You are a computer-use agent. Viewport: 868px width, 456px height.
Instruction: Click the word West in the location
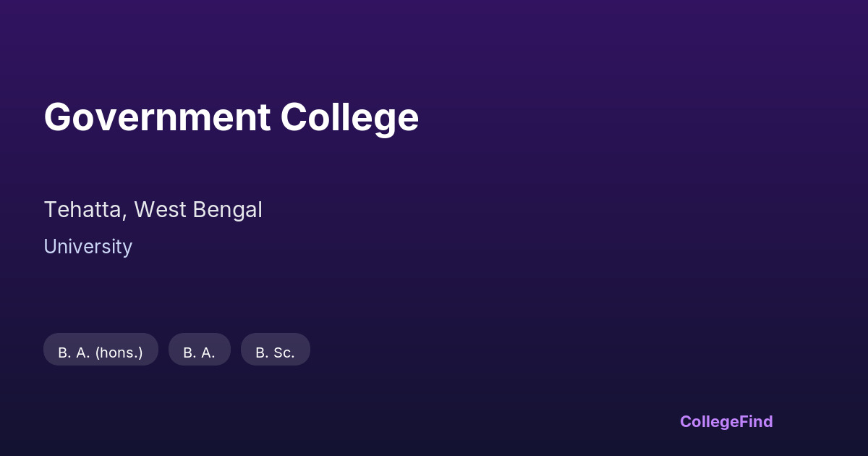click(x=156, y=210)
